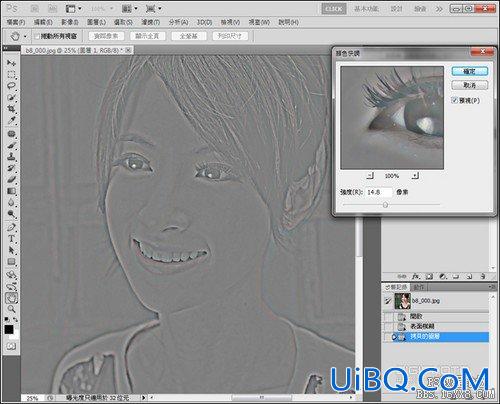This screenshot has height=404, width=500.
Task: Click the Mini Bridge icon in top bar
Action: pyautogui.click(x=52, y=8)
